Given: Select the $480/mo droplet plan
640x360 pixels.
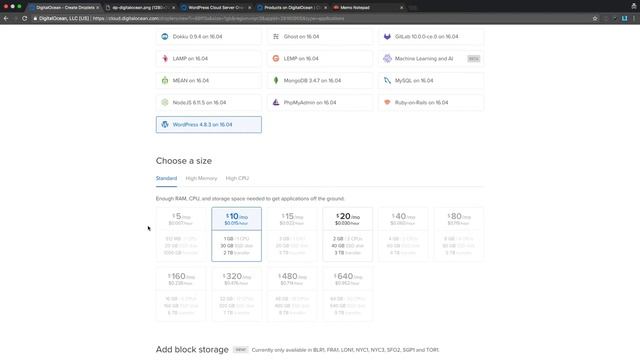Looking at the screenshot, I should pyautogui.click(x=292, y=294).
